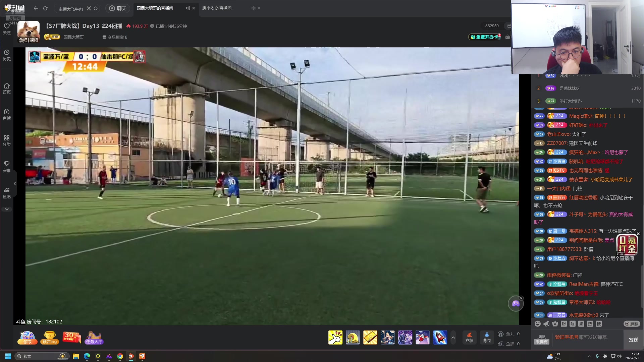Toggle the 超 chat filter

pos(573,324)
